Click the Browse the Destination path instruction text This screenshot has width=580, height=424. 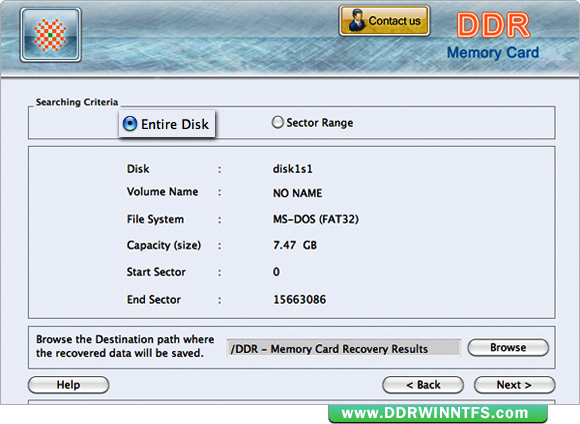click(x=125, y=346)
